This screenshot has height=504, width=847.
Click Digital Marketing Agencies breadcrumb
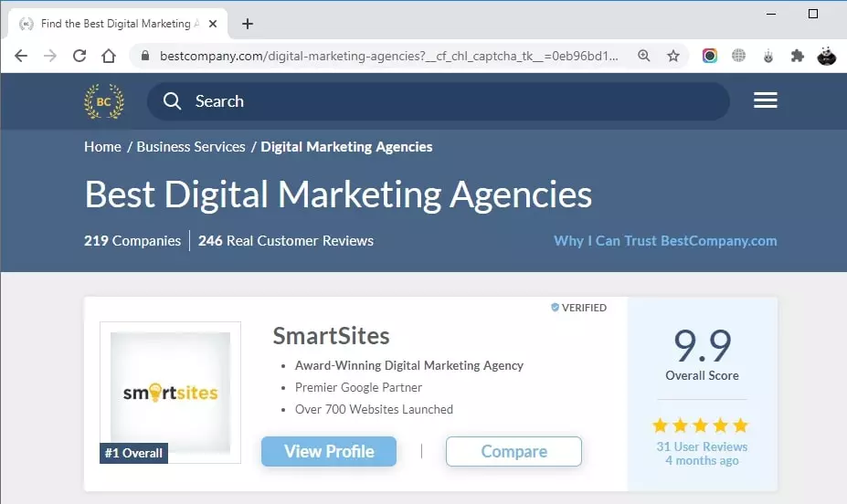tap(347, 147)
